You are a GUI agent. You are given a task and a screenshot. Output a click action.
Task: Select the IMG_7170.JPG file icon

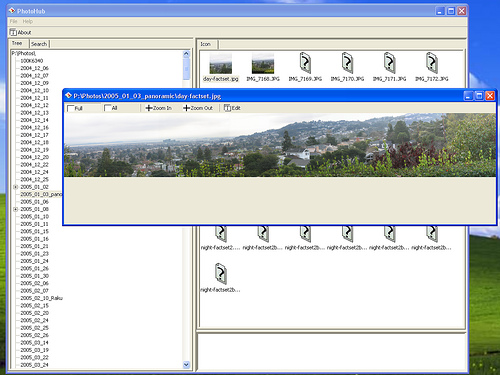347,67
